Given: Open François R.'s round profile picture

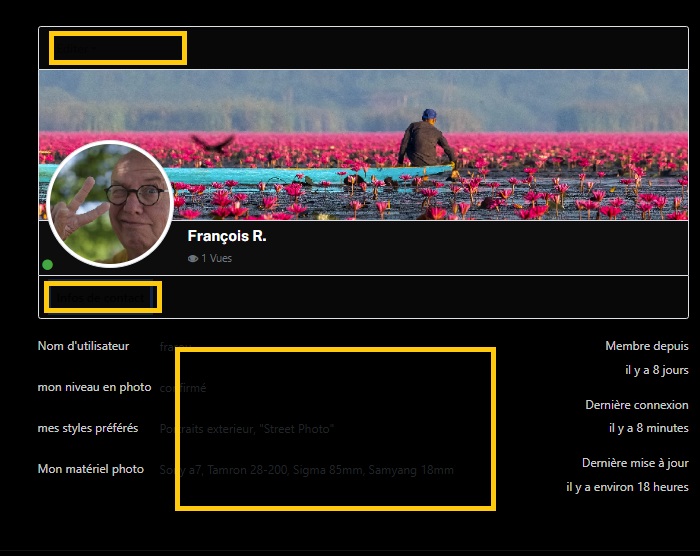Looking at the screenshot, I should point(110,204).
